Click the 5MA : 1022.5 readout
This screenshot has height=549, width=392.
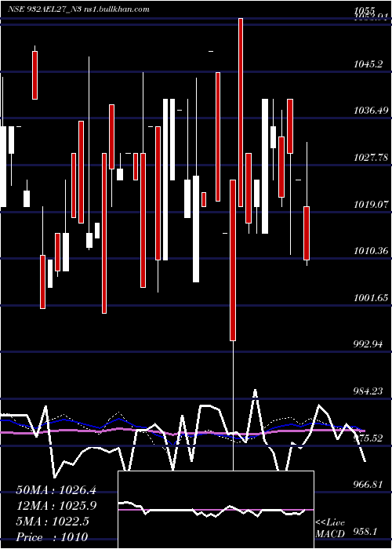53,522
